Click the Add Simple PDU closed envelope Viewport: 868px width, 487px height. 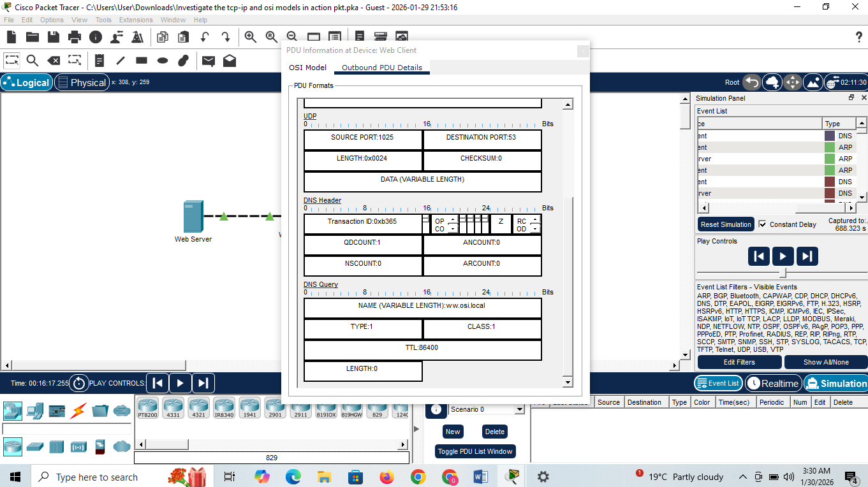[x=209, y=61]
